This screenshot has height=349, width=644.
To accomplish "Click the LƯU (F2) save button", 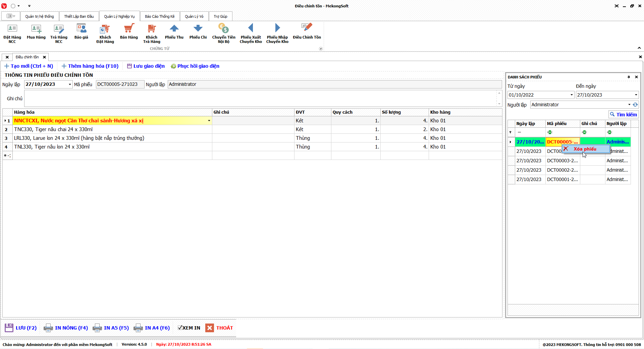I will (x=21, y=328).
